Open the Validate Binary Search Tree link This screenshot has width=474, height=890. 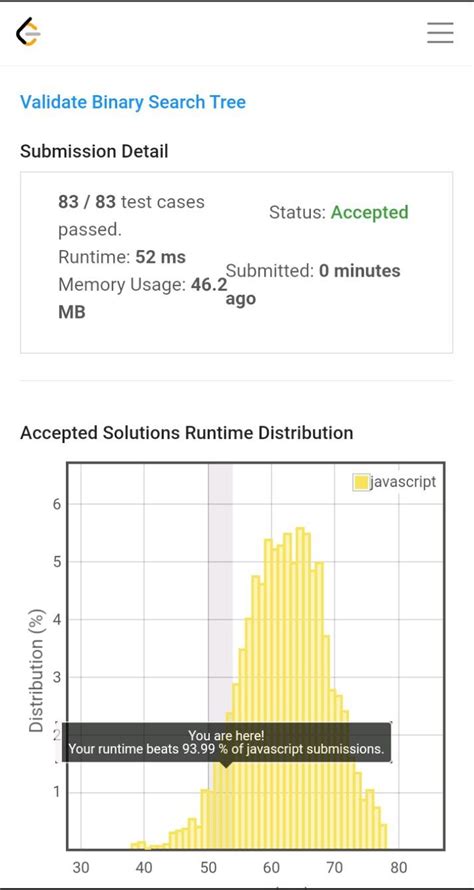pos(133,102)
